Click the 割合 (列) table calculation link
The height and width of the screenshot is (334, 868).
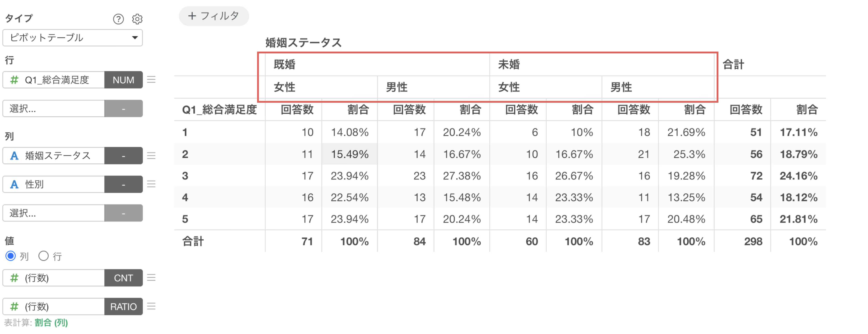pos(51,322)
